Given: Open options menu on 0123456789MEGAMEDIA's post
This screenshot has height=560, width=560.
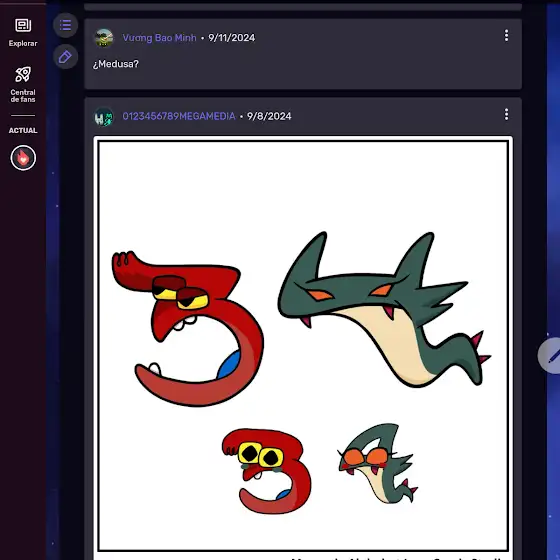Looking at the screenshot, I should tap(506, 115).
